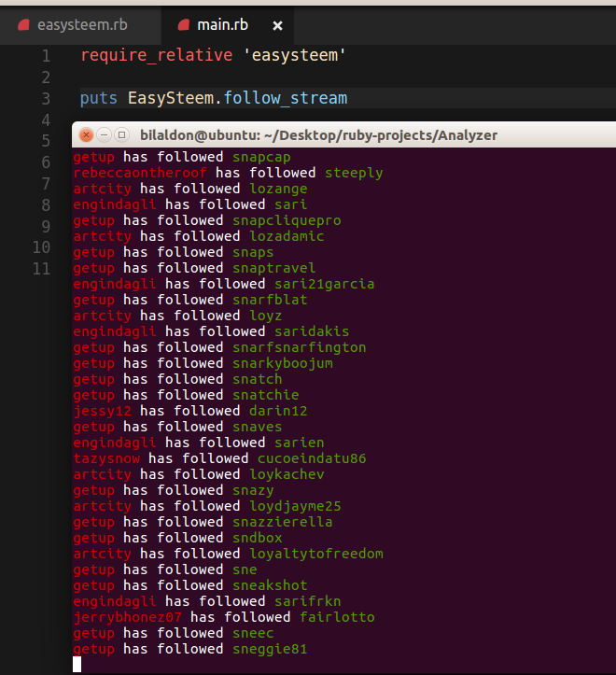Click terminal title bar bilaldon@ubuntu
Viewport: 616px width, 675px height.
point(318,135)
